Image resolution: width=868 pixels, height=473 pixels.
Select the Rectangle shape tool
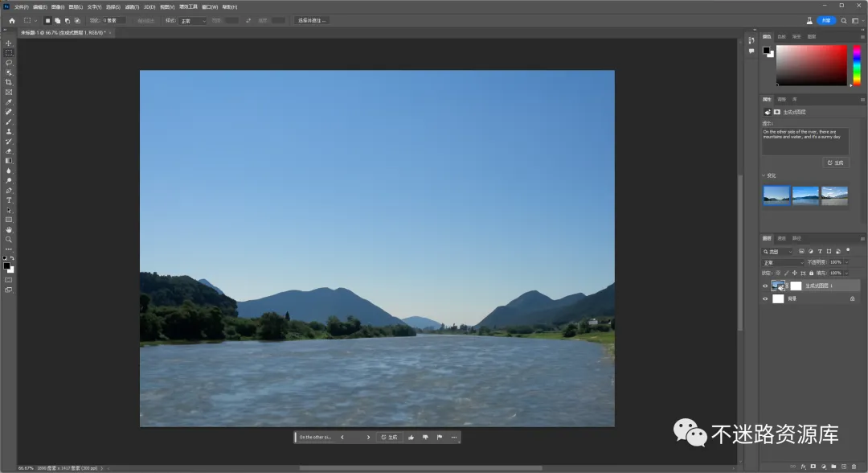coord(8,220)
